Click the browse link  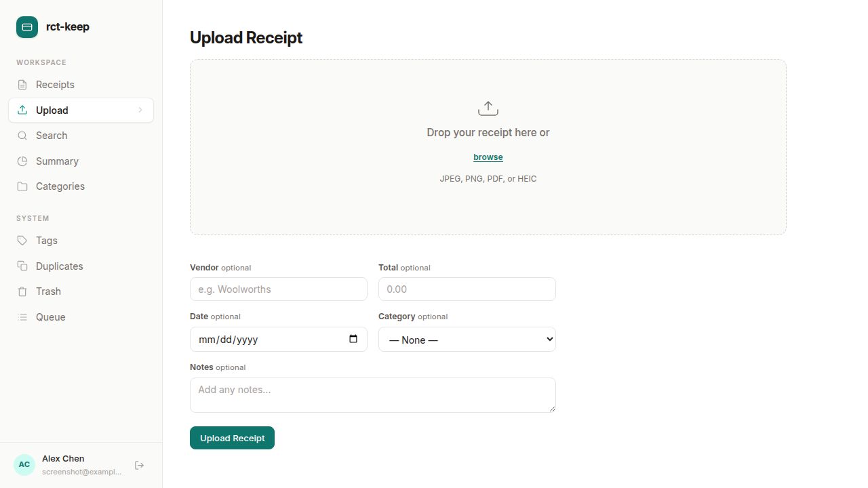488,157
